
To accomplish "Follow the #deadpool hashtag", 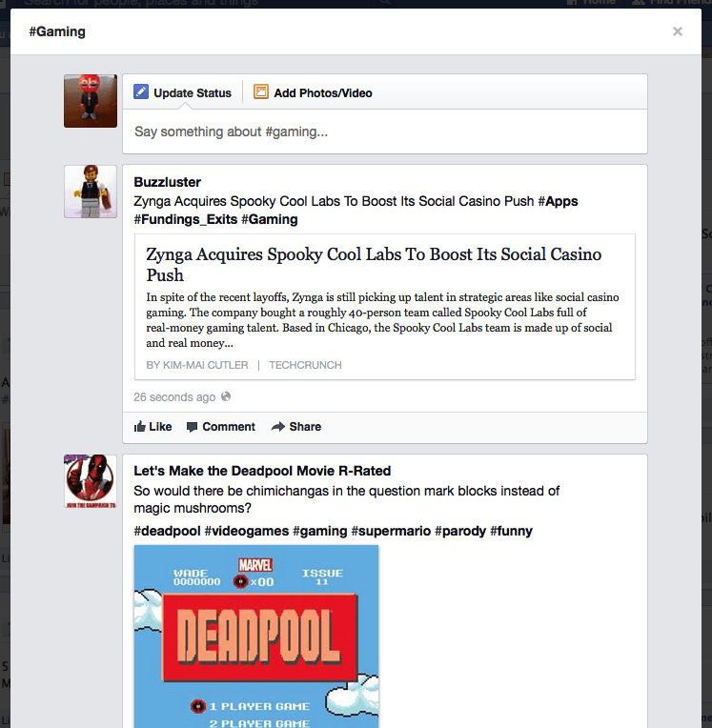I will tap(167, 531).
